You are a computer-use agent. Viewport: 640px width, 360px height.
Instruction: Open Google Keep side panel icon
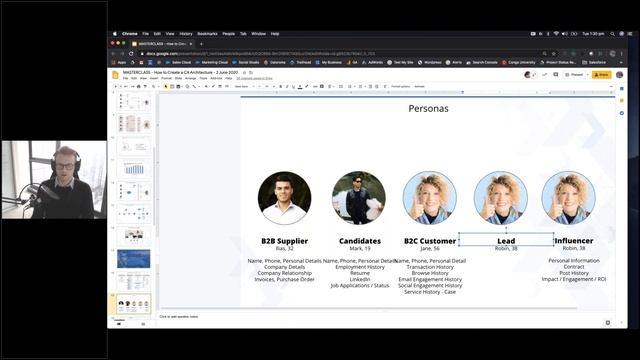pos(622,100)
